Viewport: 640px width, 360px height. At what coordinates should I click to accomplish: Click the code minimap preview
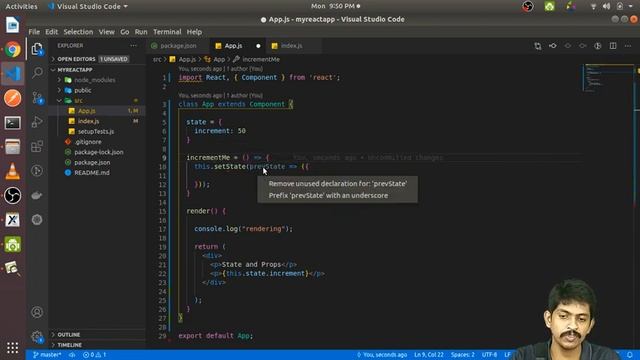[x=607, y=78]
